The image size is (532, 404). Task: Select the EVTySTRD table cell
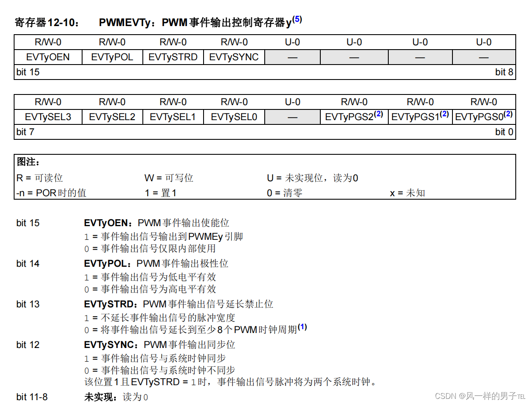tap(173, 57)
